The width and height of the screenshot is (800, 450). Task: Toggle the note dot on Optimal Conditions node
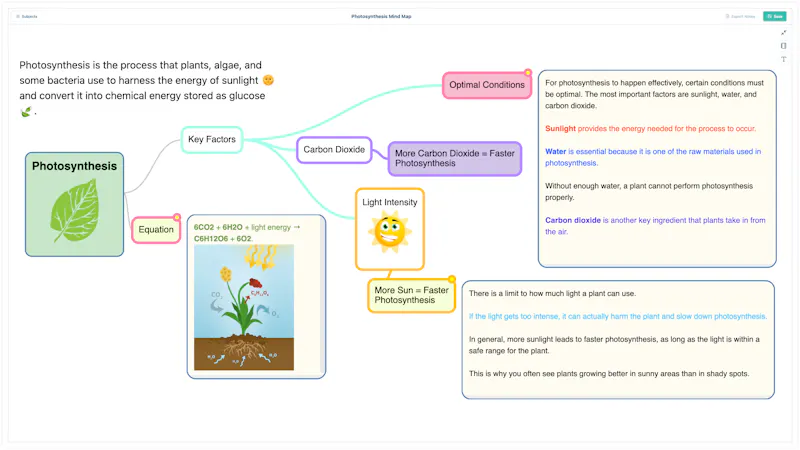point(528,72)
